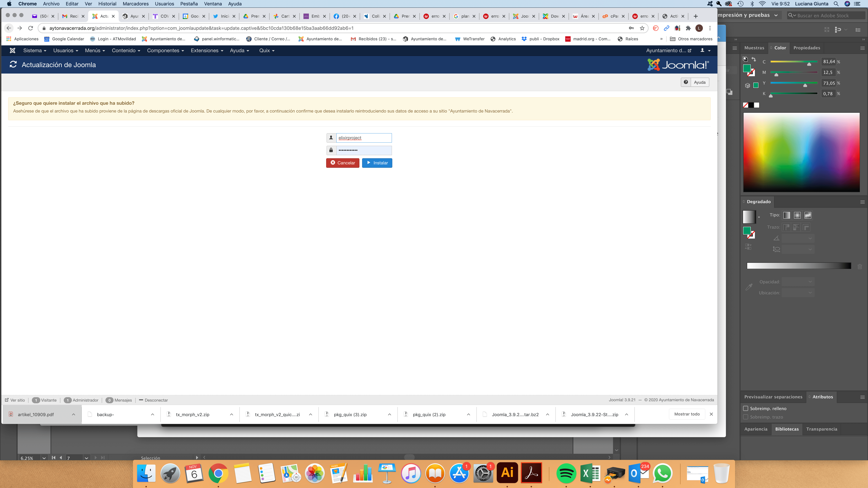This screenshot has width=868, height=488.
Task: Click the Chrome address bar URL
Action: tap(201, 28)
